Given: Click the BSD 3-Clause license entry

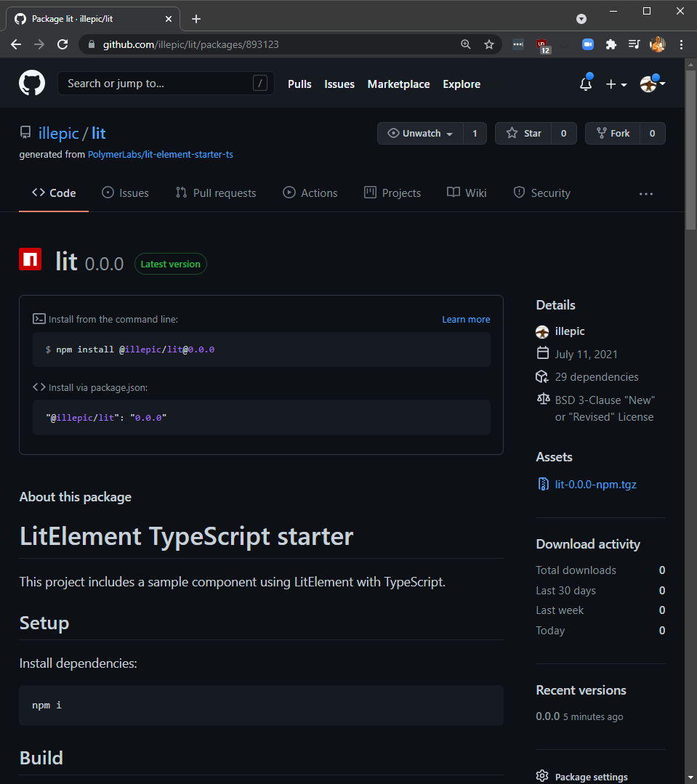Looking at the screenshot, I should click(x=605, y=408).
